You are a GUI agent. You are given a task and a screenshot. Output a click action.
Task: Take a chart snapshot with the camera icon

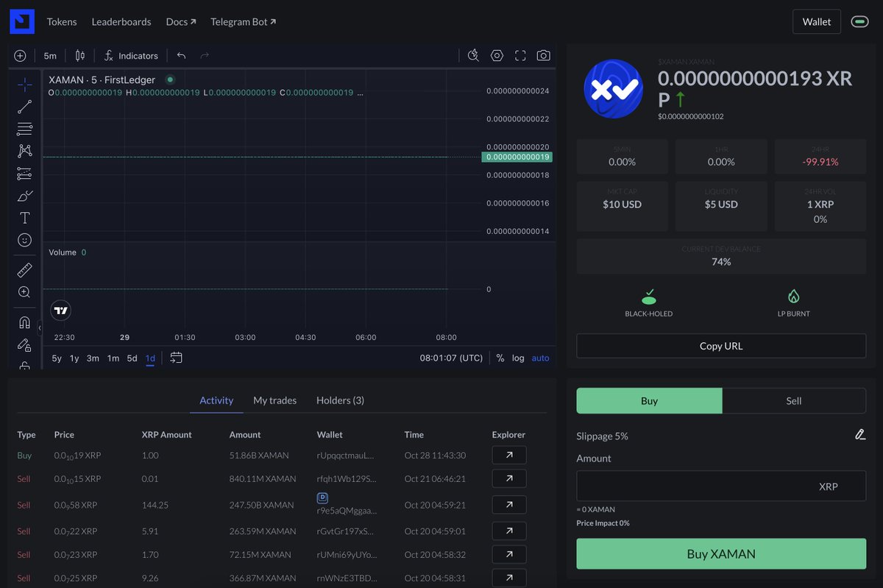point(544,55)
